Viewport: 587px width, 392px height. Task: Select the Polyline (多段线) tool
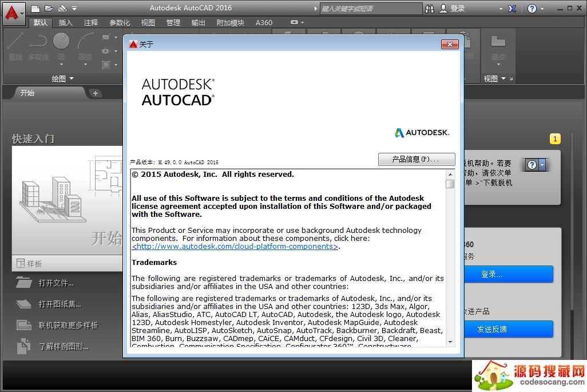point(38,46)
